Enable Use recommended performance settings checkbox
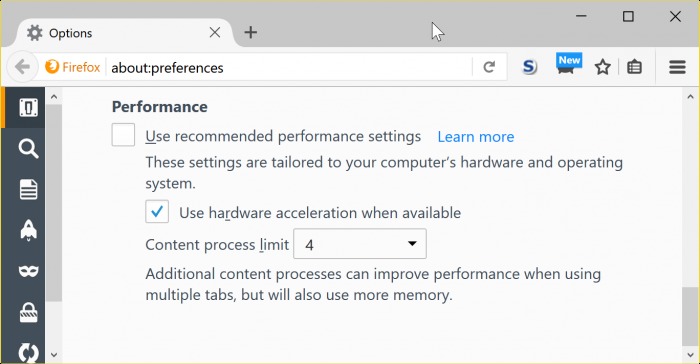The height and width of the screenshot is (364, 700). click(123, 135)
